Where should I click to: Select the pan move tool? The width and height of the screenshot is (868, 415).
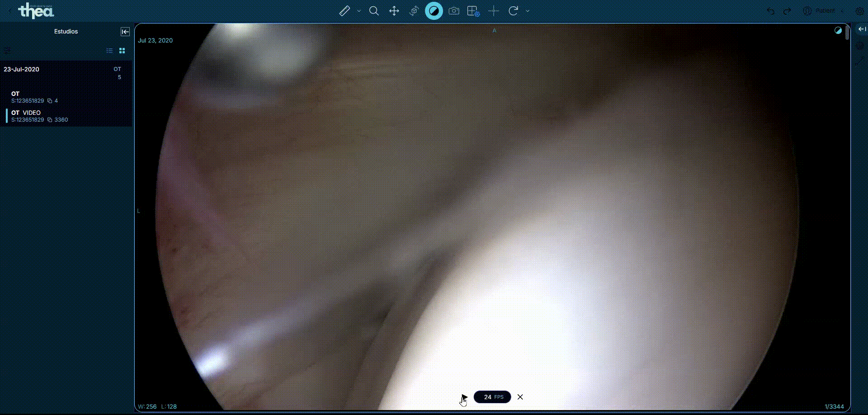(394, 11)
